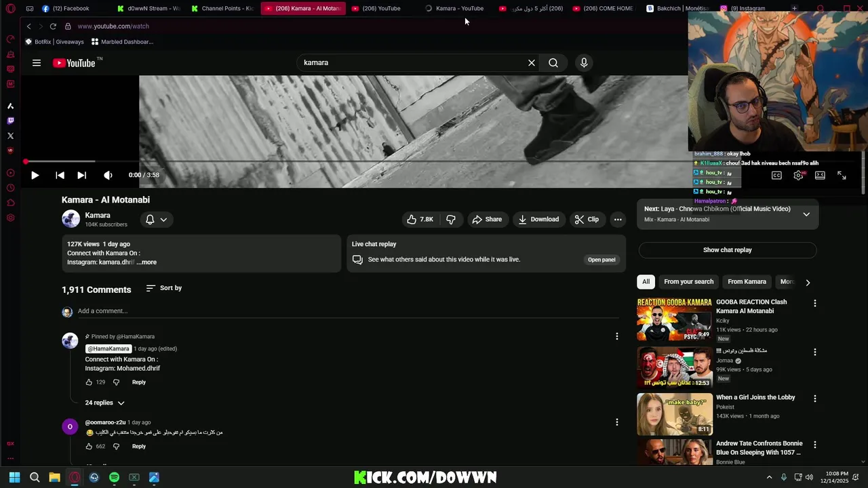This screenshot has height=488, width=868.
Task: Open the live chat replay panel
Action: click(601, 260)
